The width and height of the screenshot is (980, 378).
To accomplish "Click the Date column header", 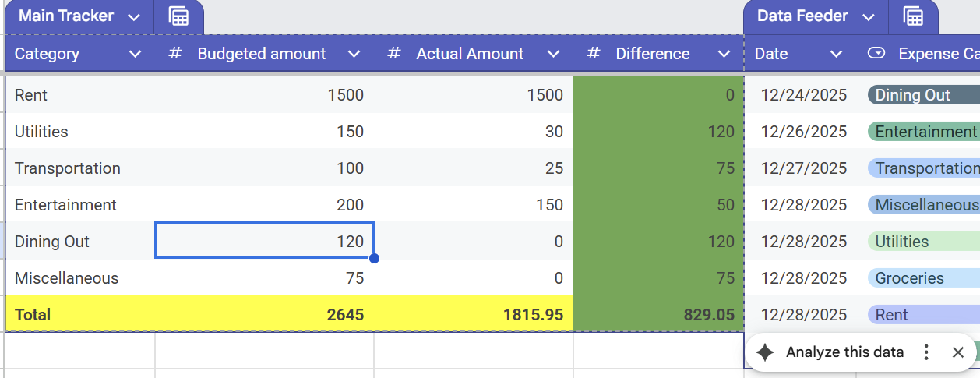I will tap(802, 54).
